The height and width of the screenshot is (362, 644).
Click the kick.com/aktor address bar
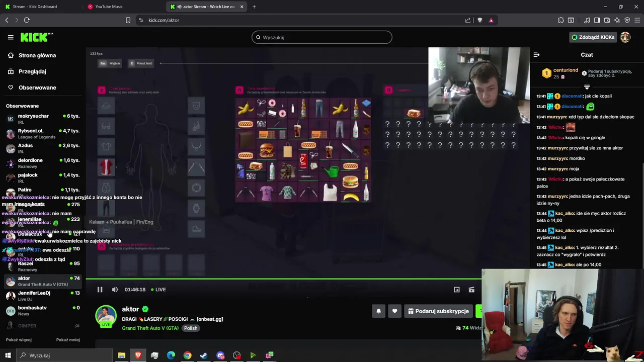(x=302, y=20)
